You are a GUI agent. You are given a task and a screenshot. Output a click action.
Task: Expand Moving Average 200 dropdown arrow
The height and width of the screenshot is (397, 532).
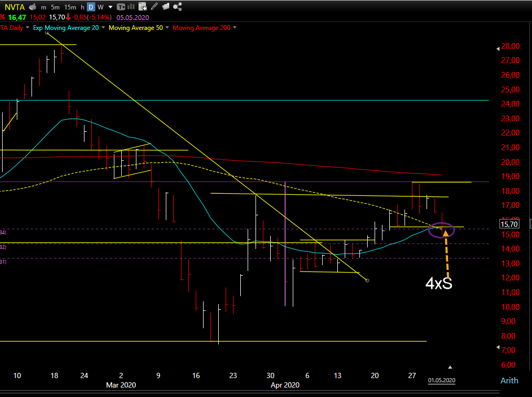coord(235,27)
